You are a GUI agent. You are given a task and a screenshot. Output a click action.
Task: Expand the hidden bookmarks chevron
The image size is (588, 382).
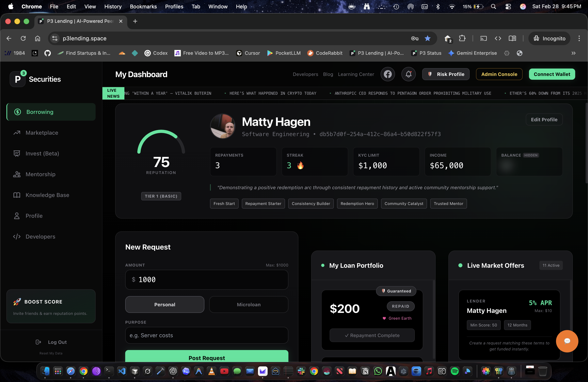tap(574, 53)
